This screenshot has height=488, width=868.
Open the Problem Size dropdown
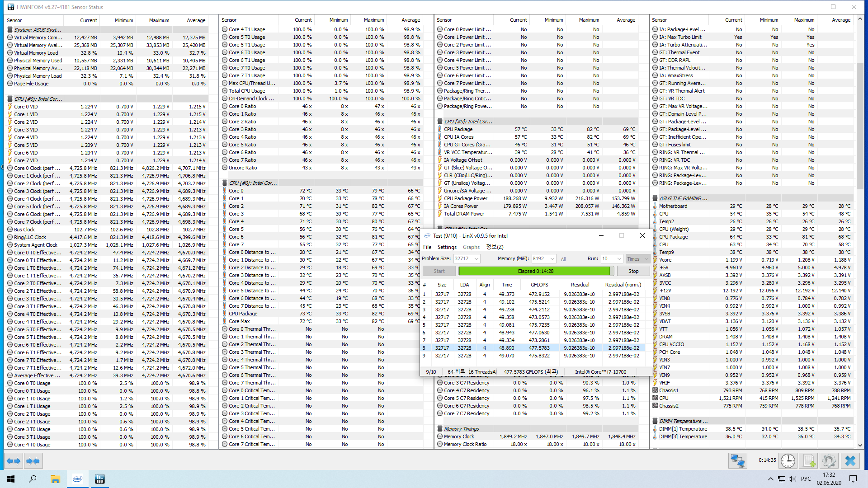point(476,259)
